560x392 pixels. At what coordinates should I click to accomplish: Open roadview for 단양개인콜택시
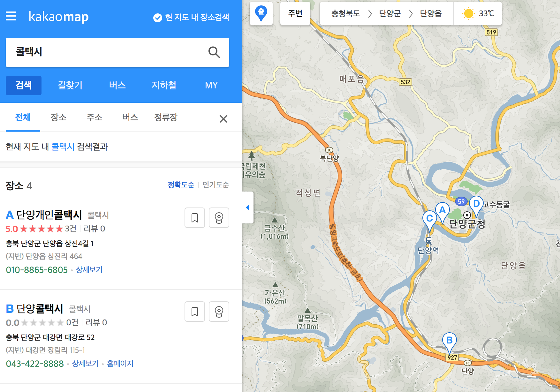(x=219, y=218)
